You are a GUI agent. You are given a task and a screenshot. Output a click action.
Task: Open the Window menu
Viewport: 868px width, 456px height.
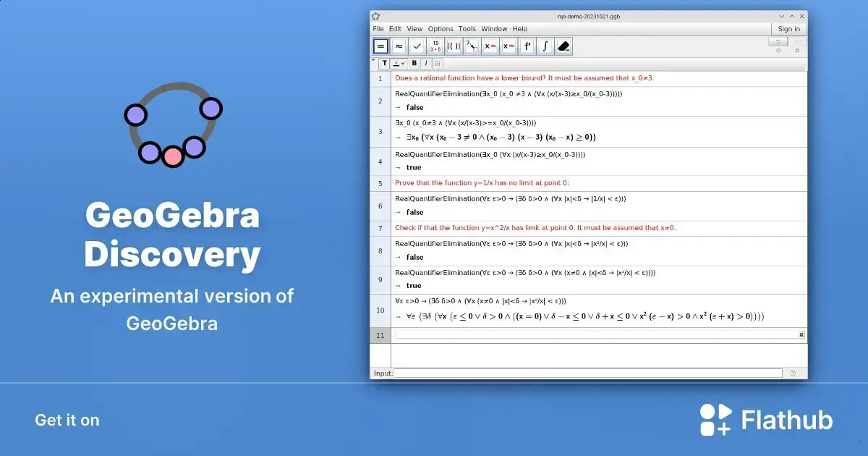coord(494,29)
